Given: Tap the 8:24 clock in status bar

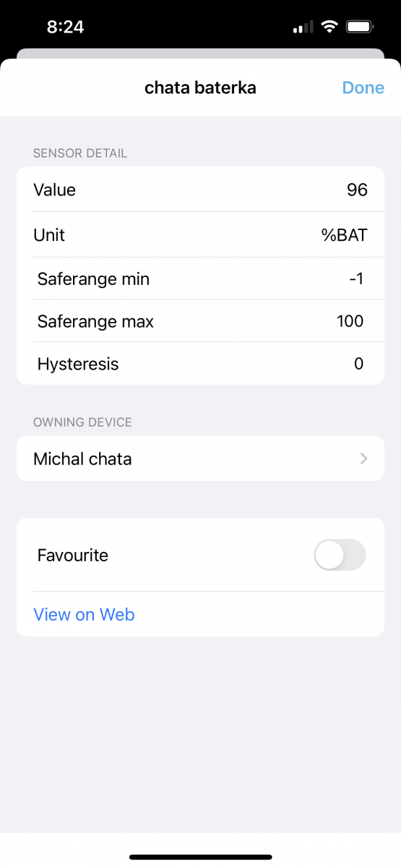Looking at the screenshot, I should [65, 27].
